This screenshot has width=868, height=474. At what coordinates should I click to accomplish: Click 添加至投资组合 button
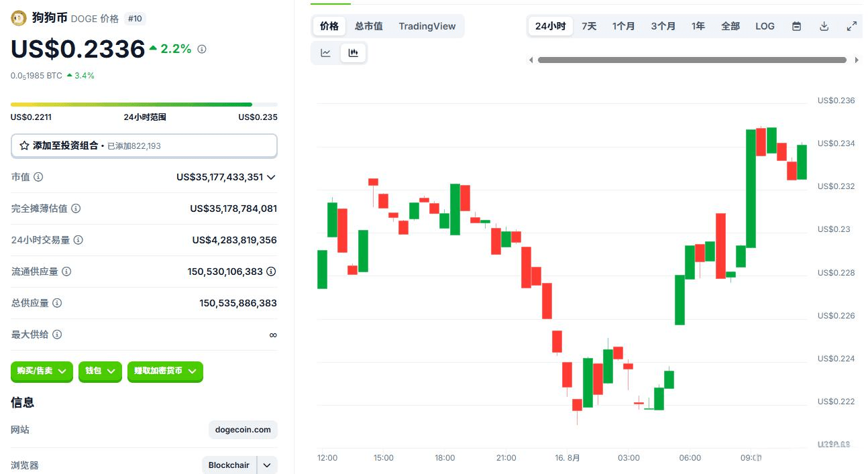[x=144, y=145]
